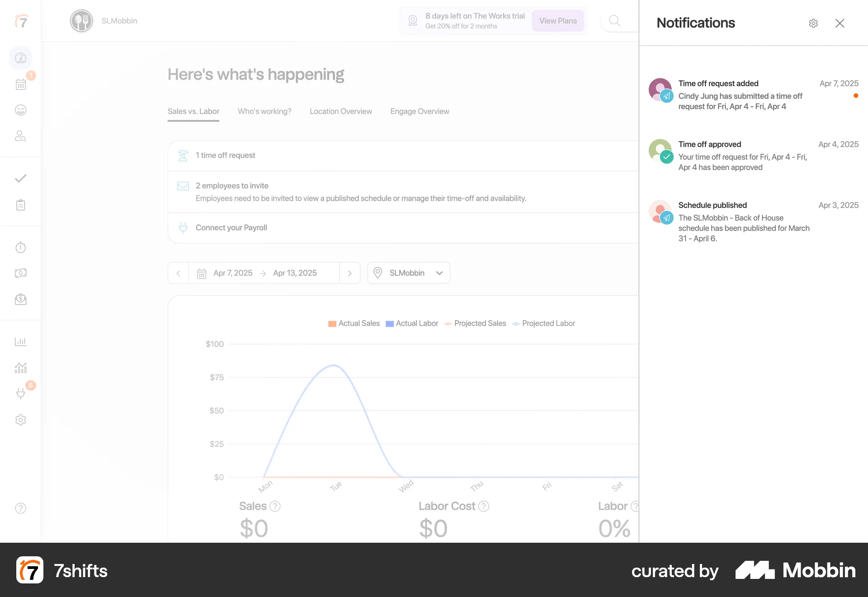Toggle the Actual Labor legend item
The image size is (868, 597).
point(412,323)
